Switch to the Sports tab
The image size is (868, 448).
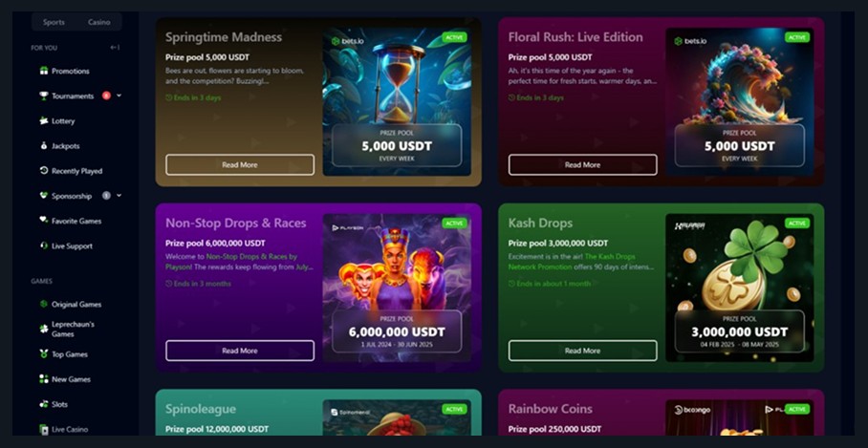tap(54, 22)
